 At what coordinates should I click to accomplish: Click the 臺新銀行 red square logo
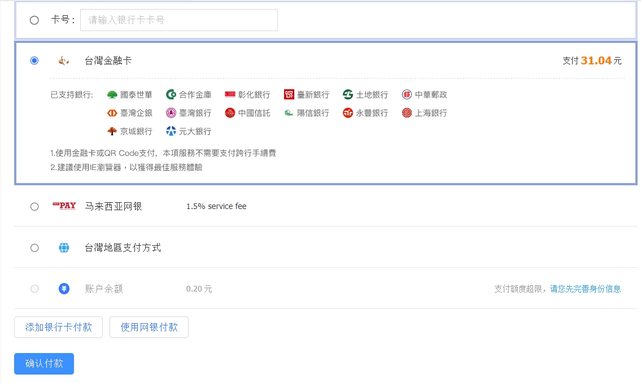point(289,95)
